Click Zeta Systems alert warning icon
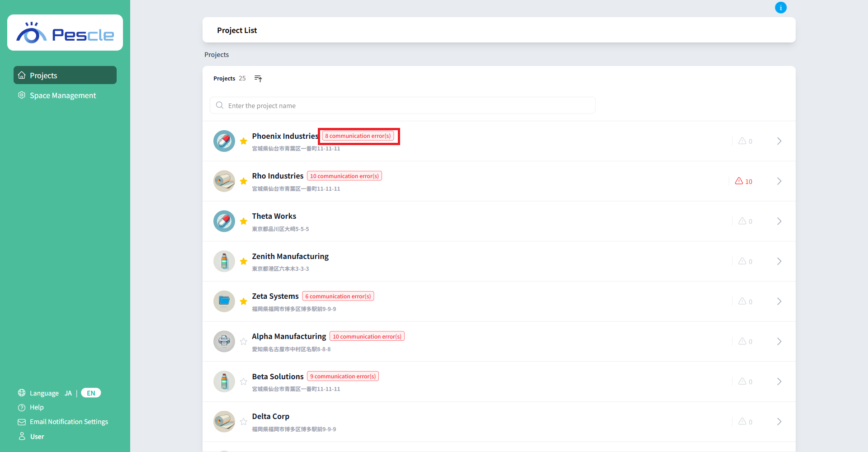The image size is (868, 452). click(742, 301)
